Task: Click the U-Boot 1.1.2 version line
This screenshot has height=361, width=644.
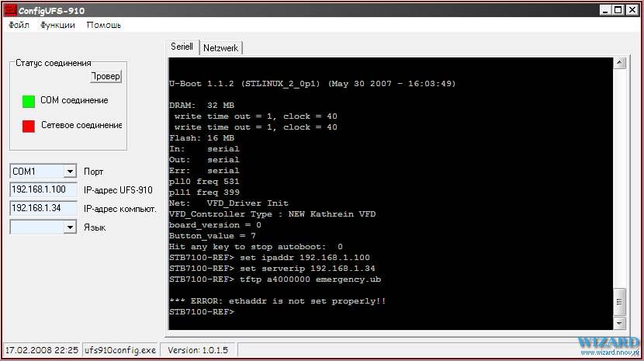Action: pos(312,84)
